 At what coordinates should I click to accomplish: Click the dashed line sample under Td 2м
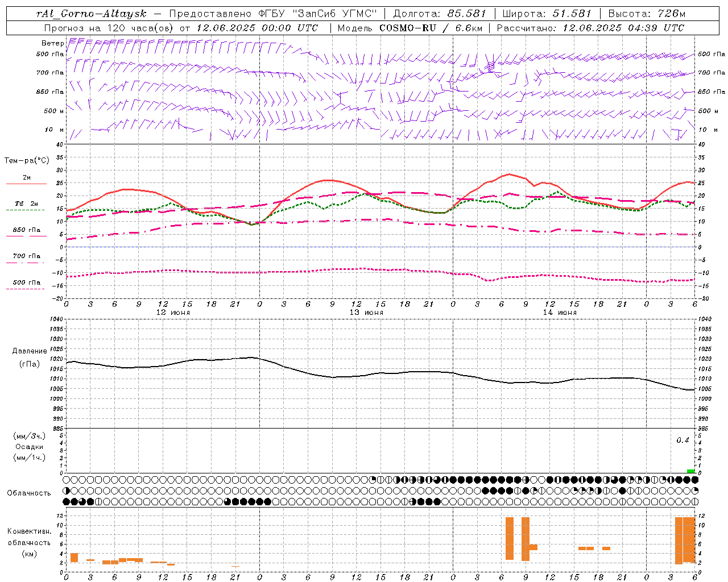point(26,210)
